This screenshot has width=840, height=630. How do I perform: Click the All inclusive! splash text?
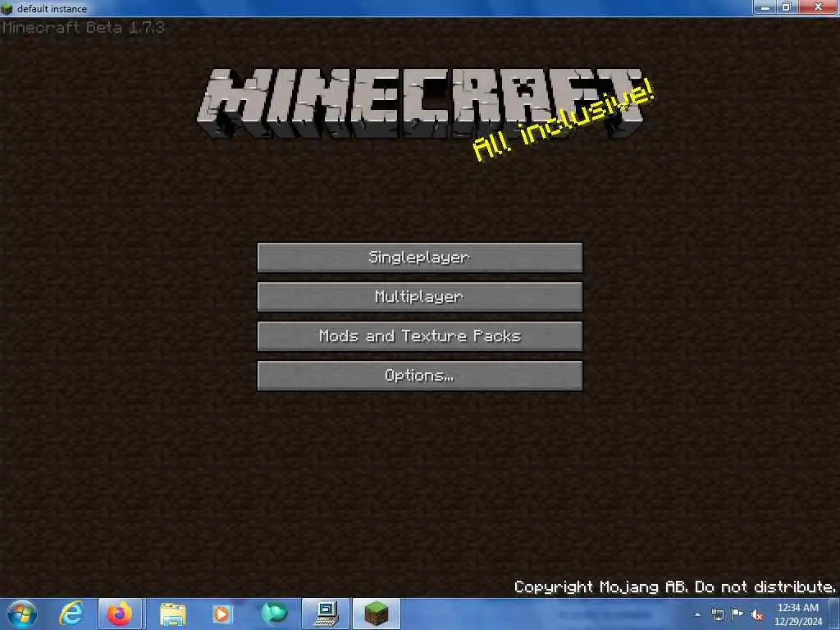(564, 120)
